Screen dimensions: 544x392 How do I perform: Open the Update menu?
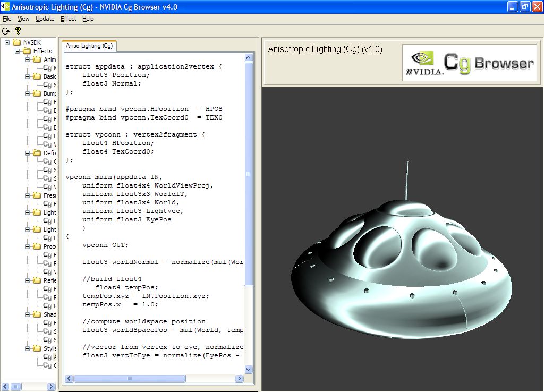pos(45,19)
